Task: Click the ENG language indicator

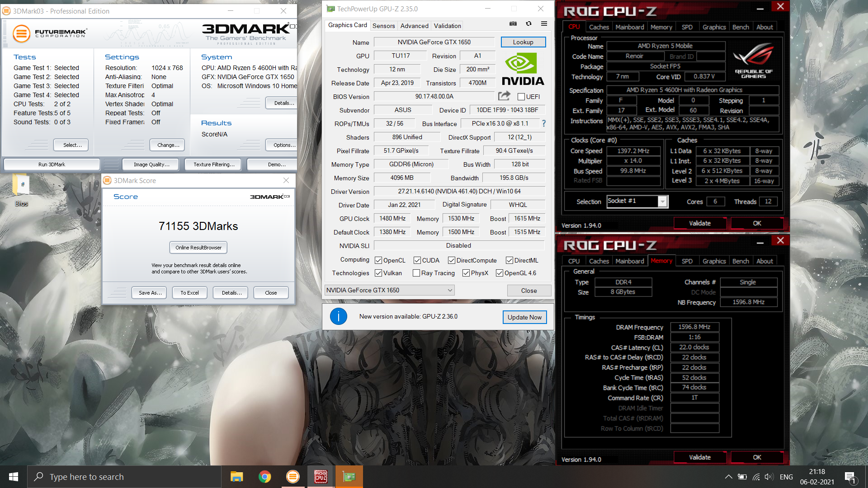Action: 786,477
